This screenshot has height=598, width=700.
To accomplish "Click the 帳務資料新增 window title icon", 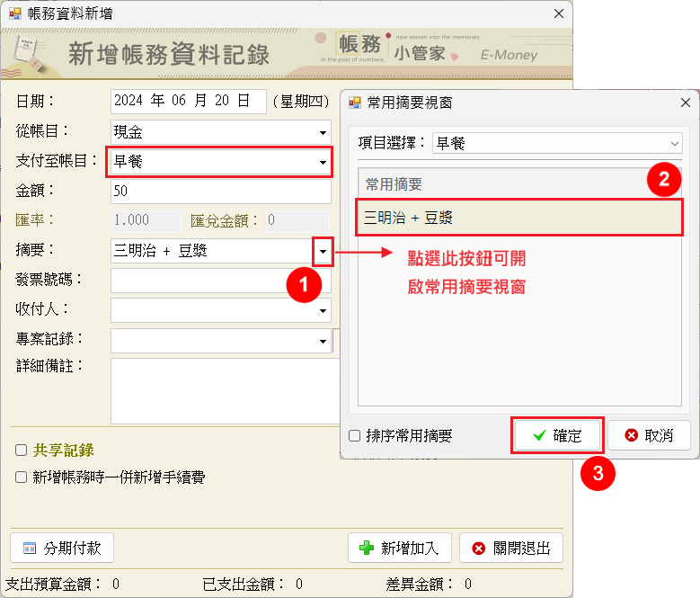I will tap(14, 13).
